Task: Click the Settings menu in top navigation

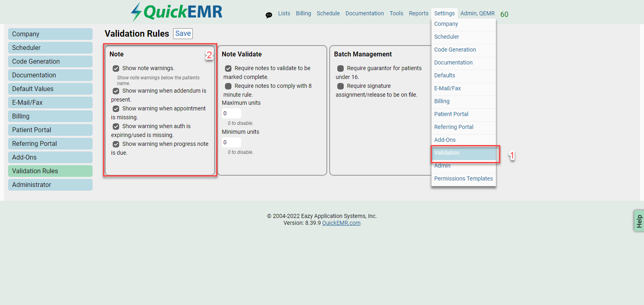Action: (x=444, y=13)
